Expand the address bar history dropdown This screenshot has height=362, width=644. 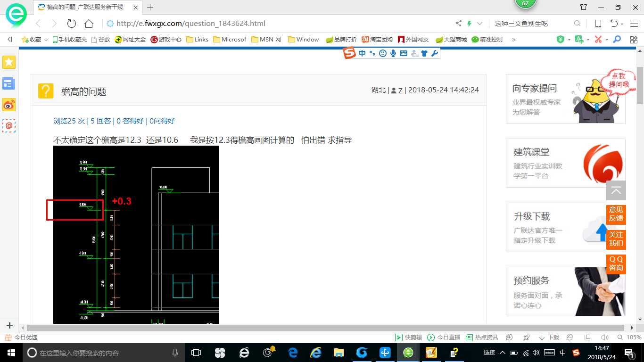(480, 24)
